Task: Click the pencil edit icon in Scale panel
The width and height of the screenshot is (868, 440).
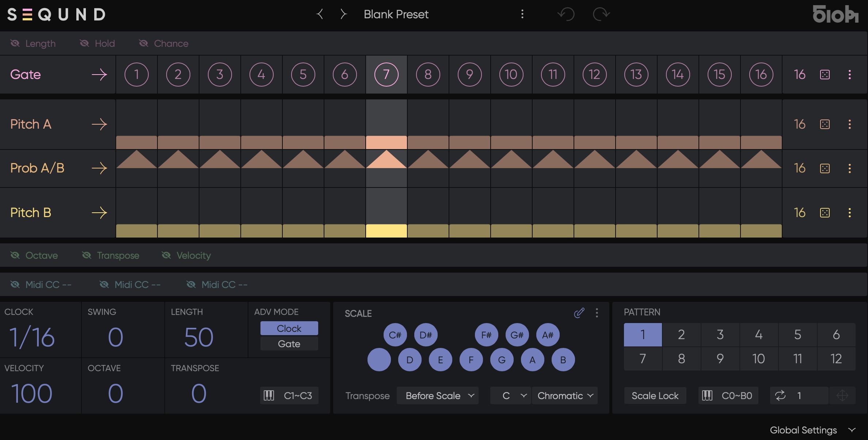Action: 579,313
